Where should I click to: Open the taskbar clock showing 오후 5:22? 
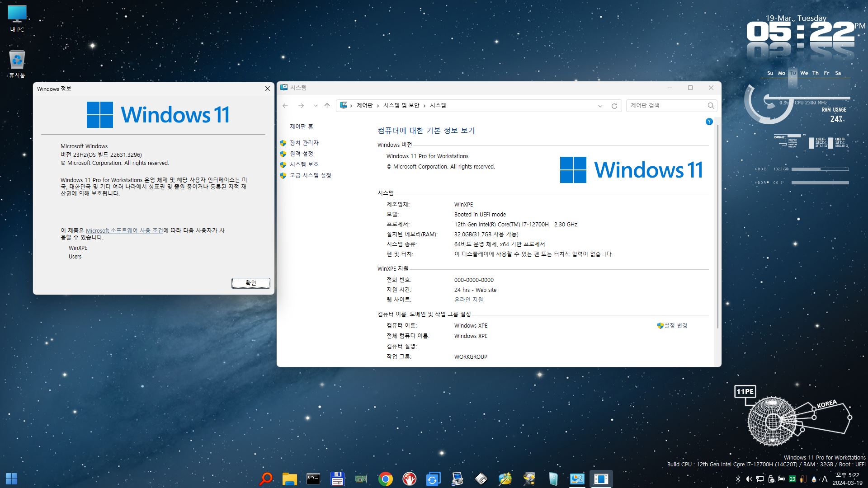point(848,479)
